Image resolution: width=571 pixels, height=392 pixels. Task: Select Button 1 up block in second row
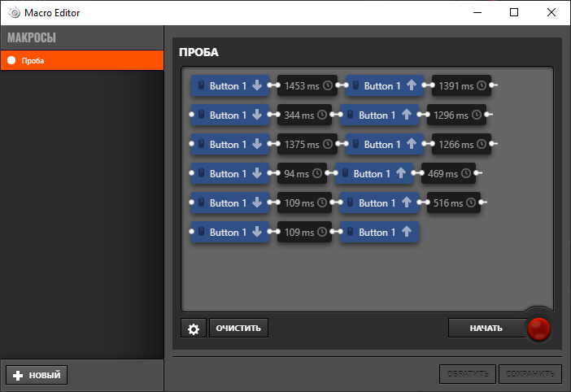(380, 115)
